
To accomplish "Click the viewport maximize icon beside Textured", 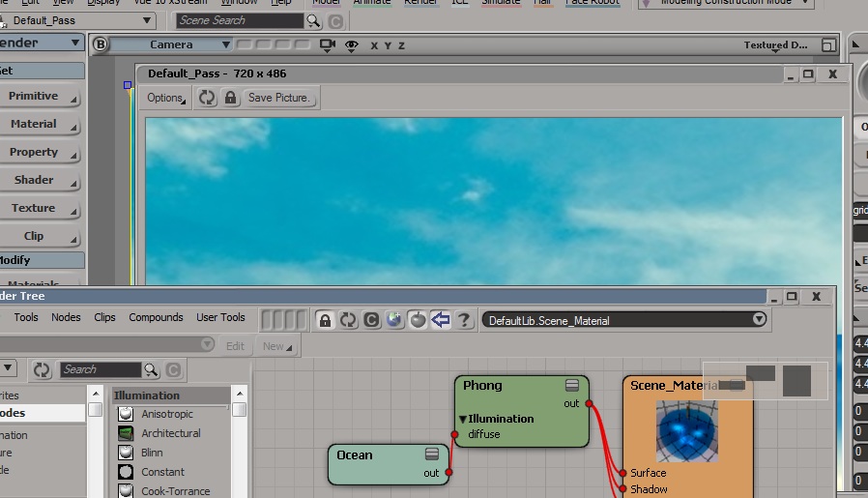I will point(828,44).
